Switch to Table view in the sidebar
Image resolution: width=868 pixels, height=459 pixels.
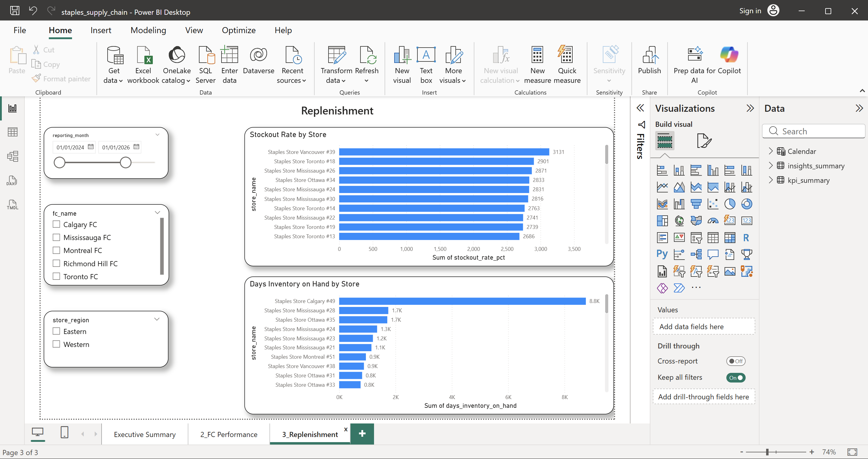12,132
